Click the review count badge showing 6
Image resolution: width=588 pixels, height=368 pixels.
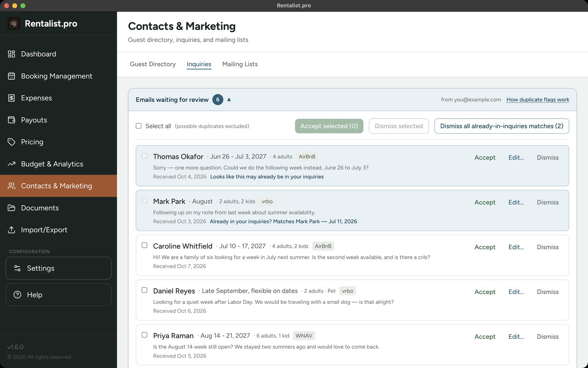[218, 99]
